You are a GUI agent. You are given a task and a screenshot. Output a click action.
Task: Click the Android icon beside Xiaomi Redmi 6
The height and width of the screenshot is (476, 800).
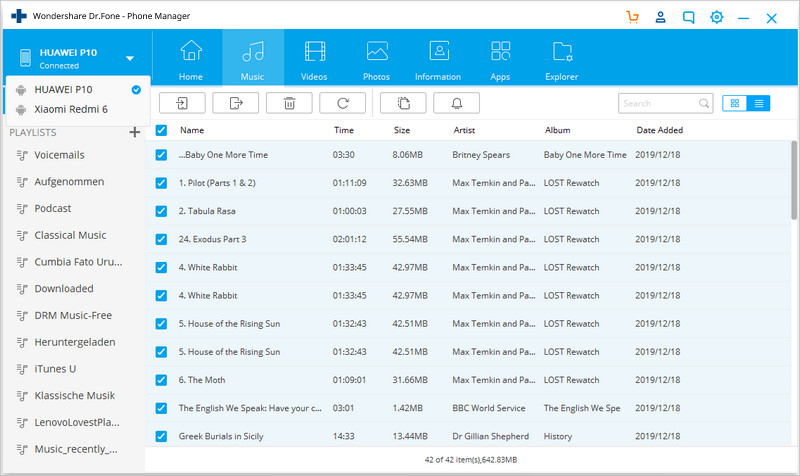pyautogui.click(x=21, y=110)
